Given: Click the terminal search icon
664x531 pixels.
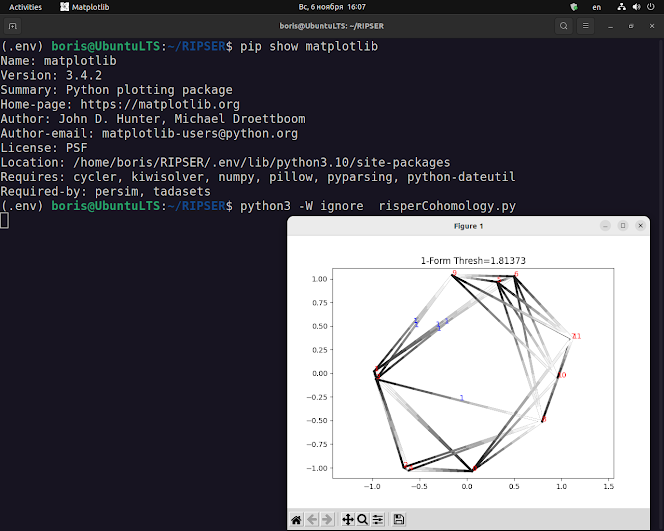Looking at the screenshot, I should click(x=564, y=26).
